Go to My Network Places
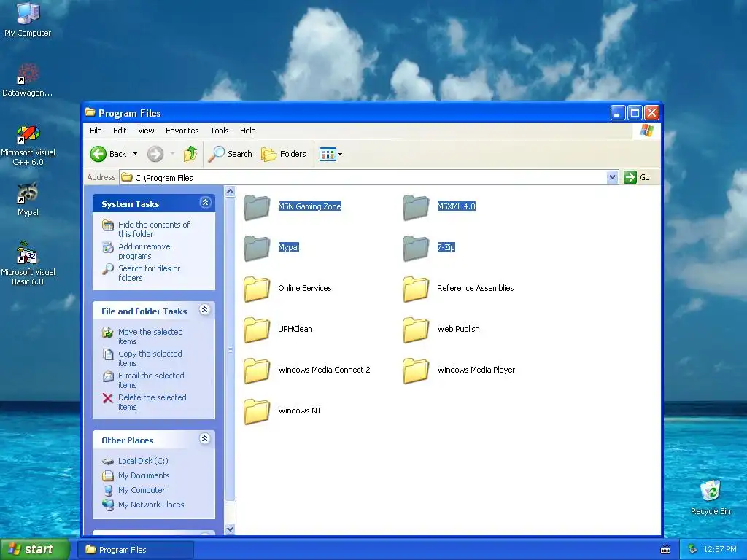 [150, 505]
